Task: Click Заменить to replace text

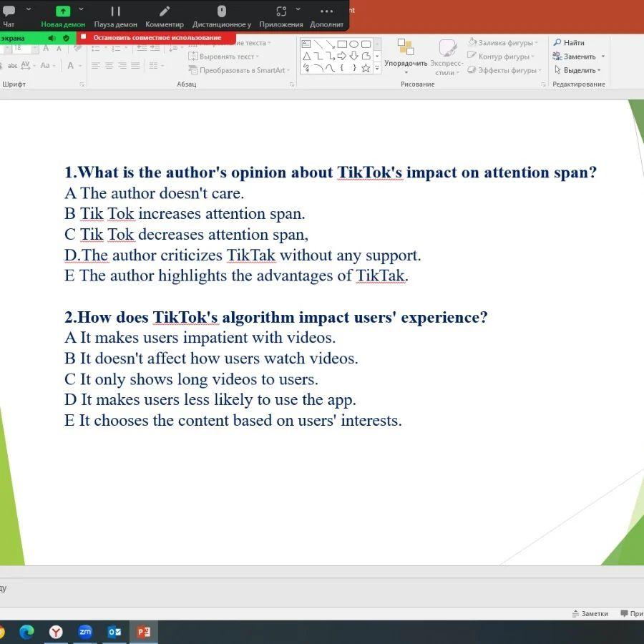Action: click(579, 57)
